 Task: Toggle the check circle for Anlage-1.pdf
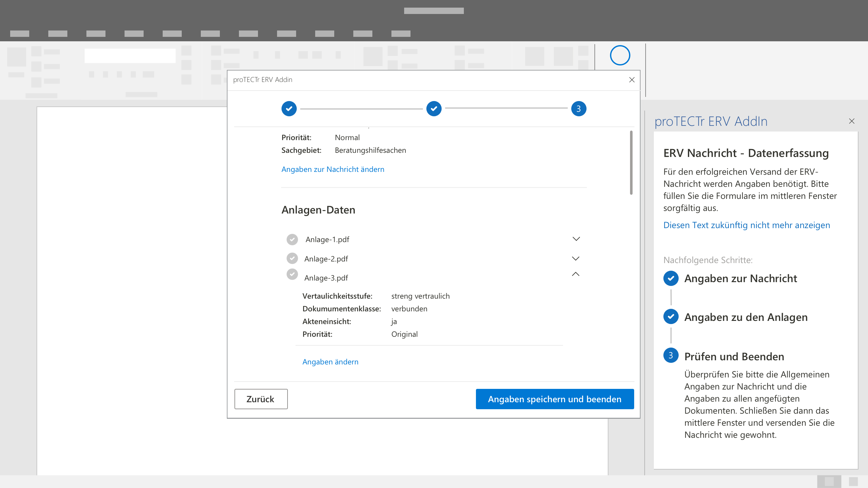(x=292, y=239)
